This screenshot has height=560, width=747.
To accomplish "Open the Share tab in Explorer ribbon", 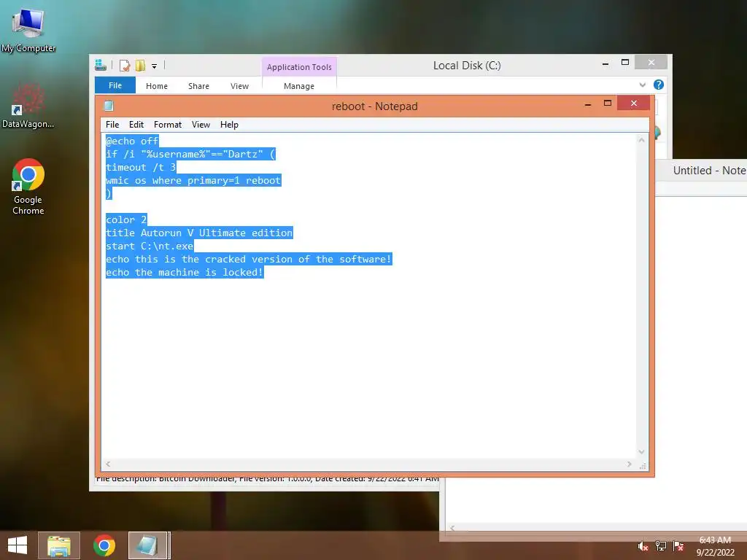I will point(198,86).
